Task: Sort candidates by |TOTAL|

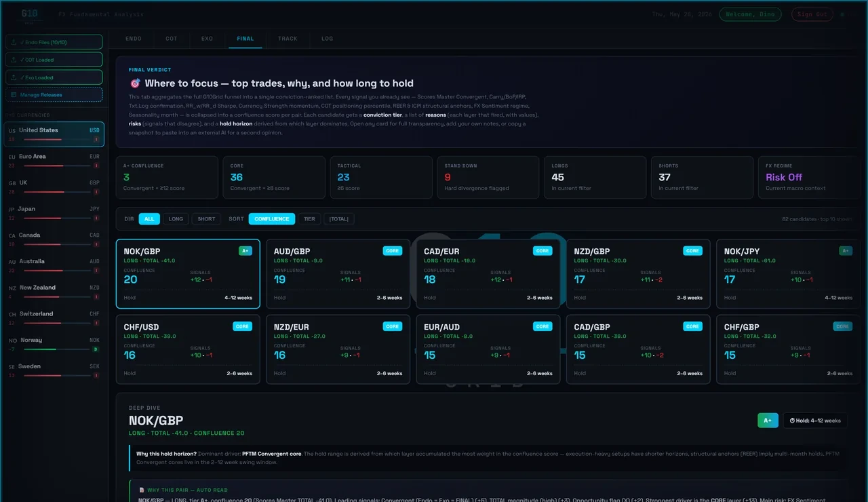Action: pyautogui.click(x=339, y=218)
